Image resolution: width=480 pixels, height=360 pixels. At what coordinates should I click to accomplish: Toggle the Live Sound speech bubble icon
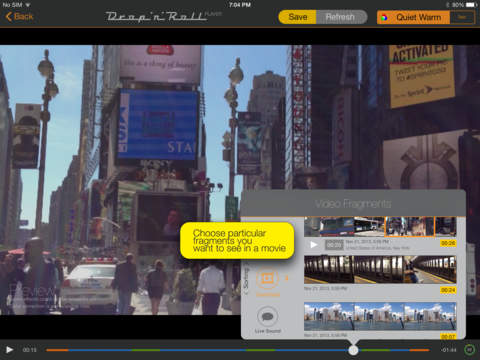coord(268,317)
